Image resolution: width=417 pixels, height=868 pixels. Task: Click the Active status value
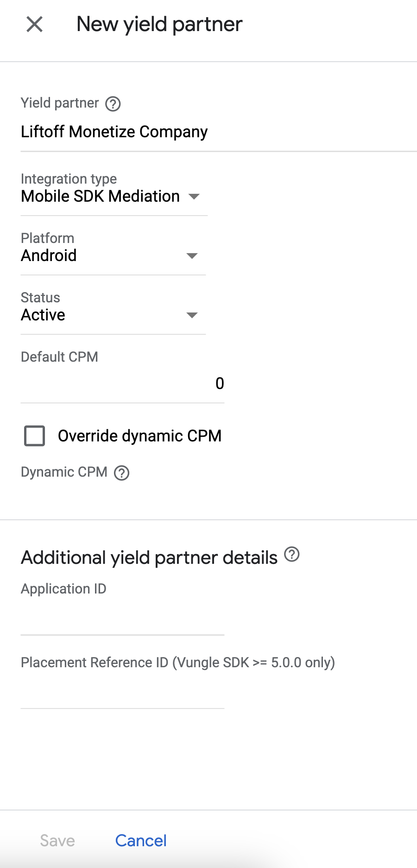[x=43, y=315]
